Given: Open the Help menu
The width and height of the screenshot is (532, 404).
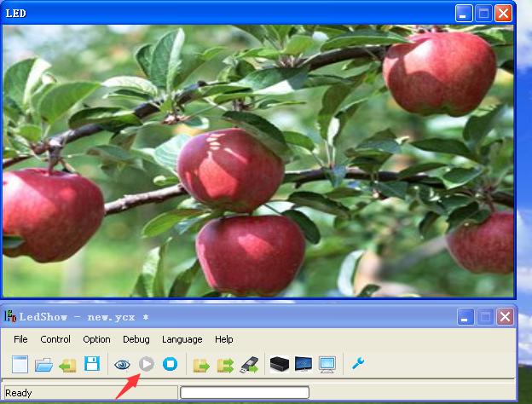Looking at the screenshot, I should (x=224, y=339).
